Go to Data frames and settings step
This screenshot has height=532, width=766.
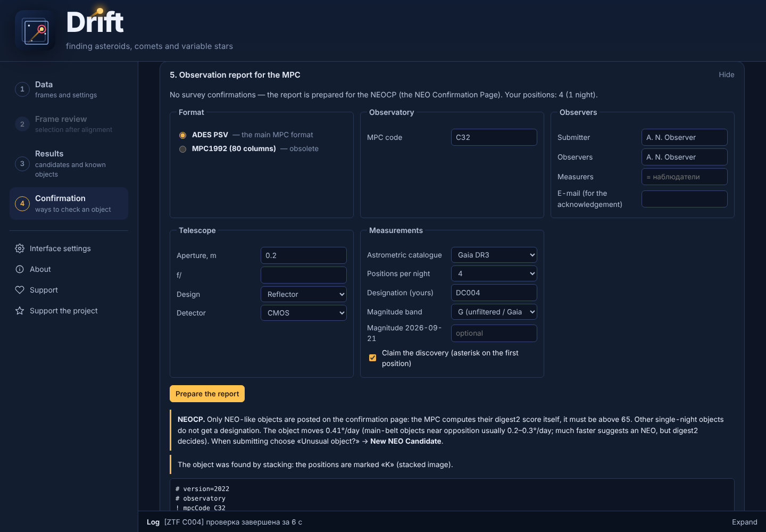[x=69, y=89]
